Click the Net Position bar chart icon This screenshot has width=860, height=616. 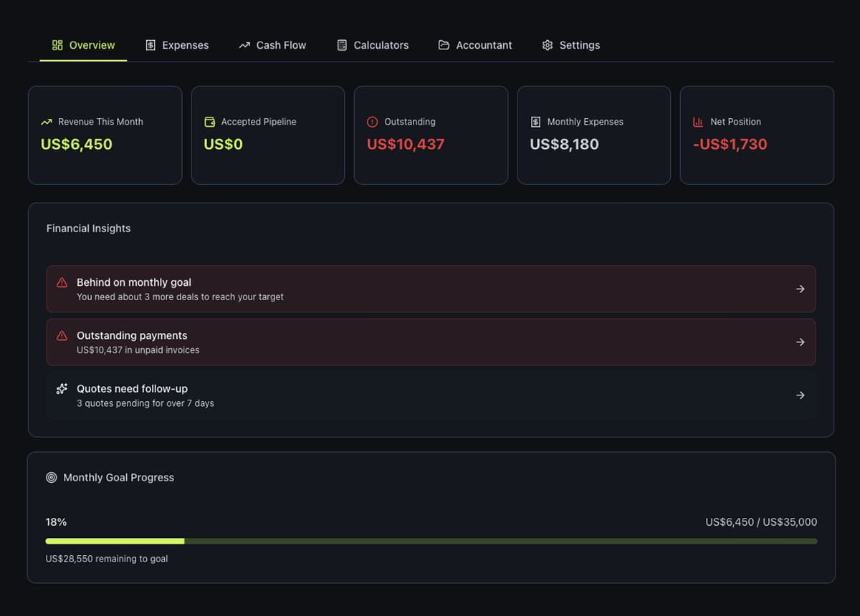(698, 122)
